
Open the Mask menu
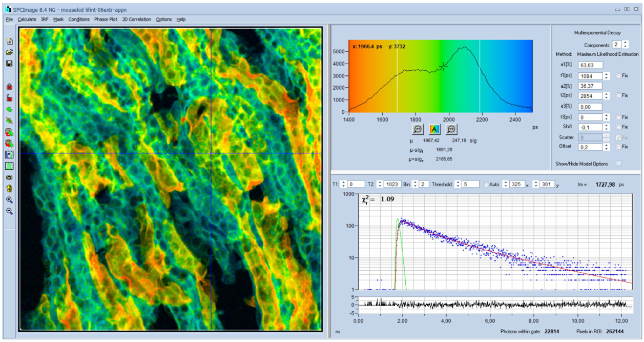[58, 19]
